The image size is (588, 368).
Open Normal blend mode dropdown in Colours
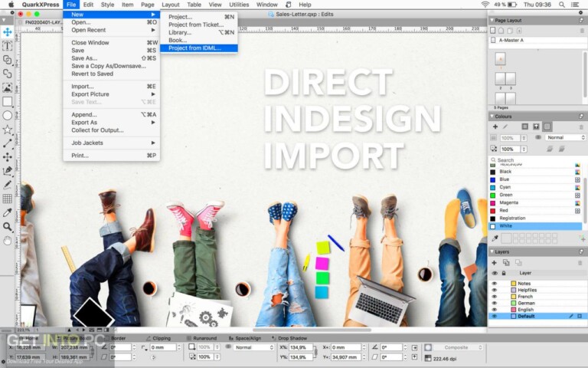565,138
